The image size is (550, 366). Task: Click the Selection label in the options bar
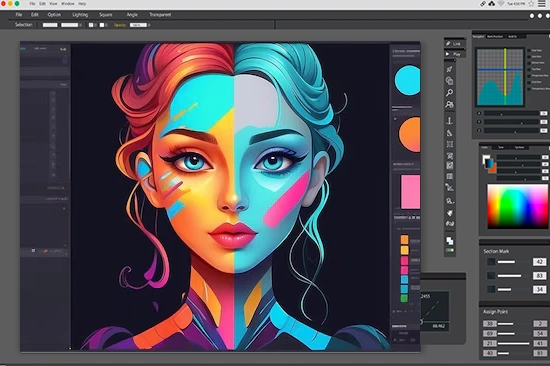coord(24,25)
